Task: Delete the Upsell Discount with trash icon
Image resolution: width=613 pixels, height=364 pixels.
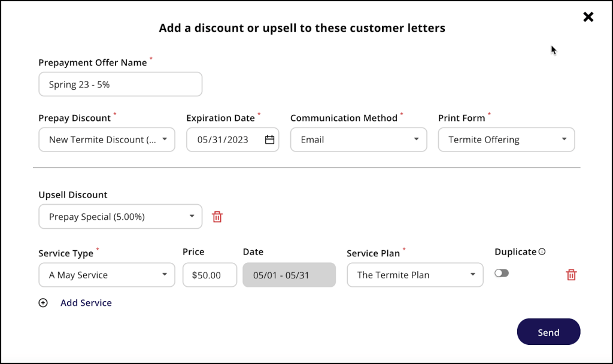Action: click(217, 217)
